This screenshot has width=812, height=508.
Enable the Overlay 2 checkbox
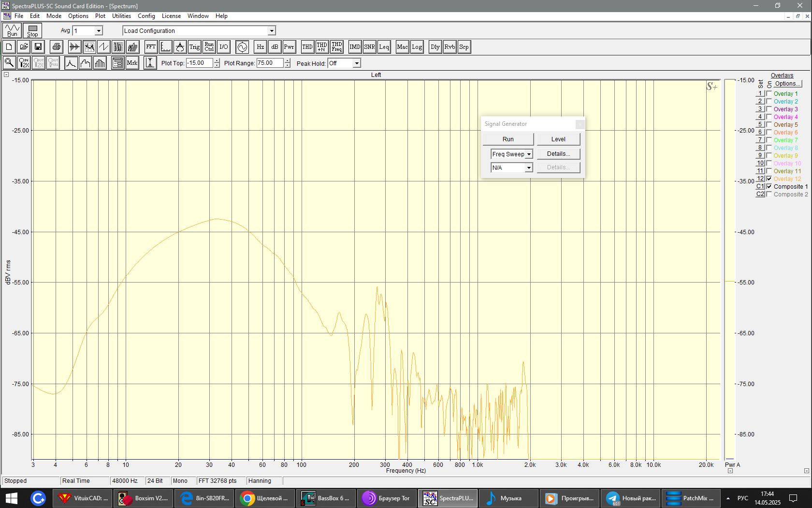769,101
